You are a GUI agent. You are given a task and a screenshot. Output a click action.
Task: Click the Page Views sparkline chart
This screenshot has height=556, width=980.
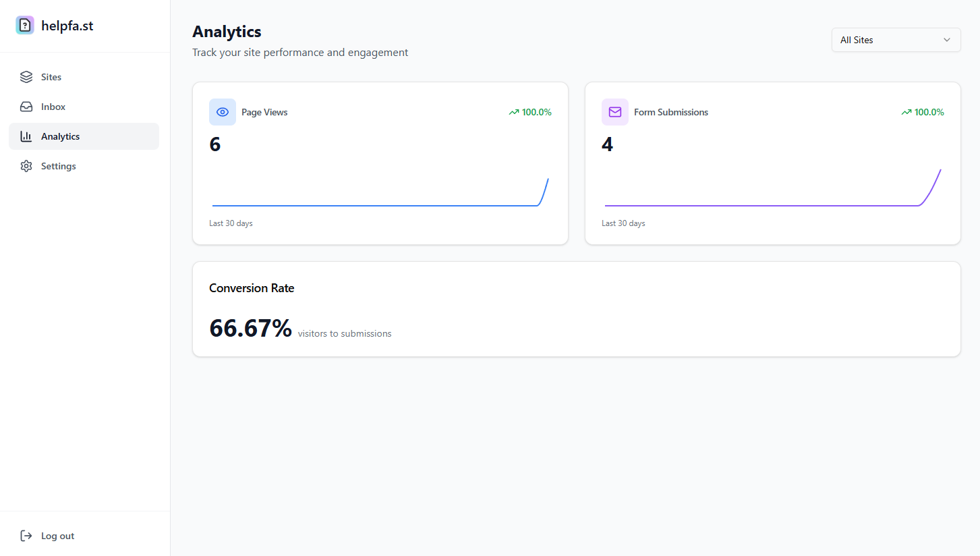pyautogui.click(x=380, y=192)
